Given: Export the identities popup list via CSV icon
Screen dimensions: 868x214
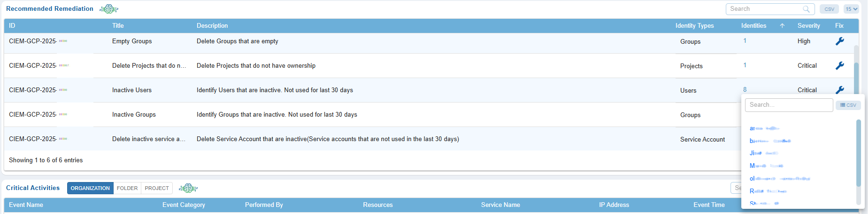Looking at the screenshot, I should 848,105.
